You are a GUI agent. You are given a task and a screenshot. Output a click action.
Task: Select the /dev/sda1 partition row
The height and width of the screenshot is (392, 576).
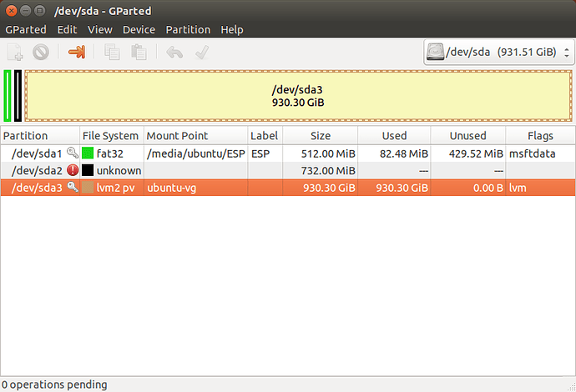288,153
